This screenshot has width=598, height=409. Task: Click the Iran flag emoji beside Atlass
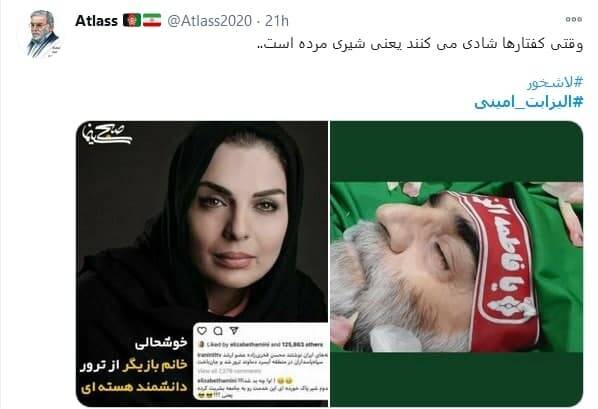(152, 20)
